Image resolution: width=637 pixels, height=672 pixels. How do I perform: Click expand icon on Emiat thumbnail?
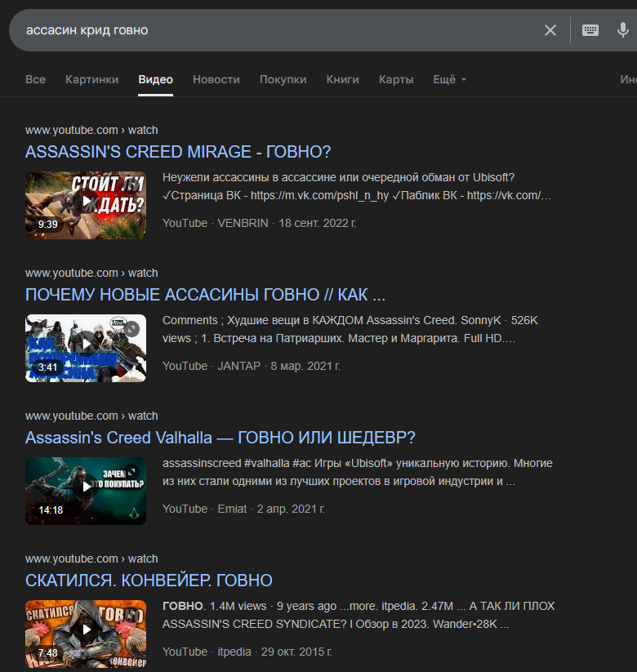[132, 471]
